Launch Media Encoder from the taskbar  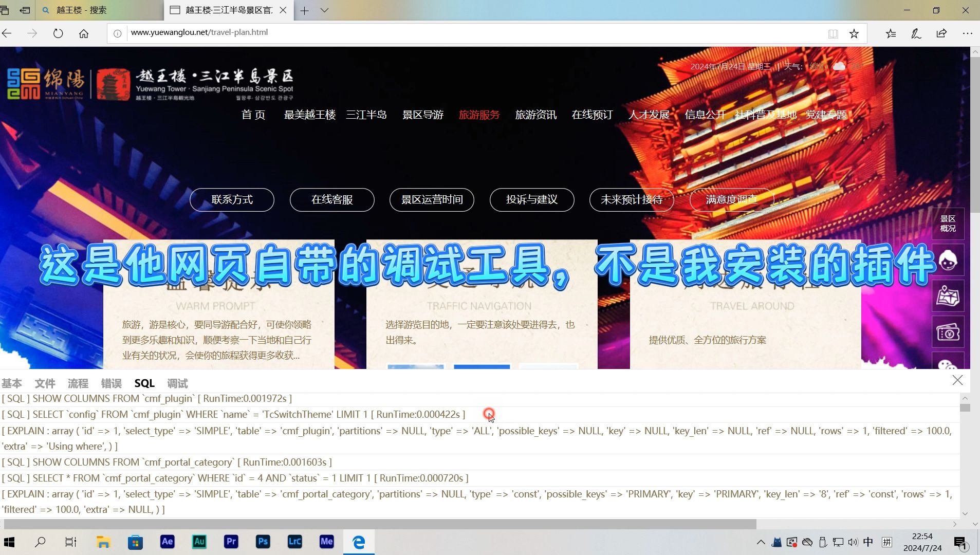click(327, 542)
